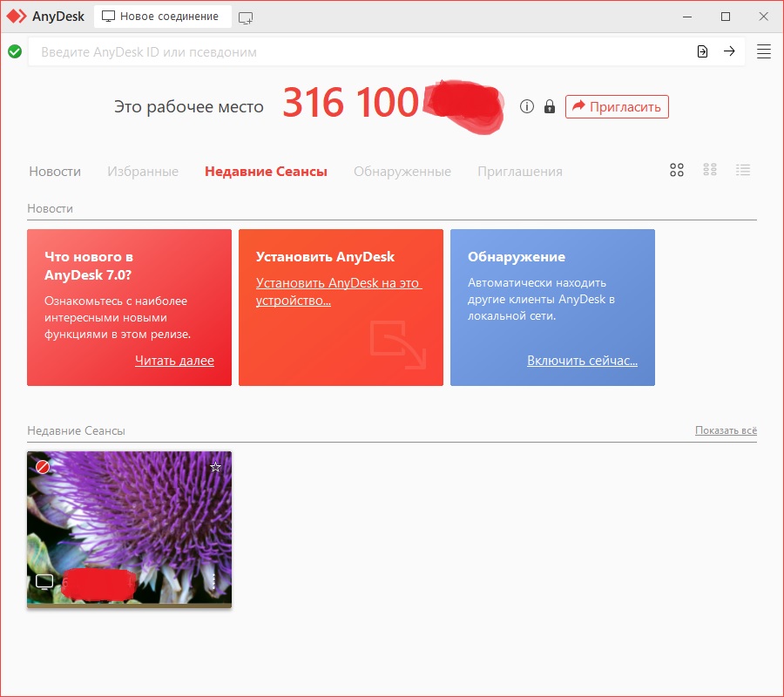Click the Обнаружение card heading
Viewport: 784px width, 697px height.
pos(517,256)
